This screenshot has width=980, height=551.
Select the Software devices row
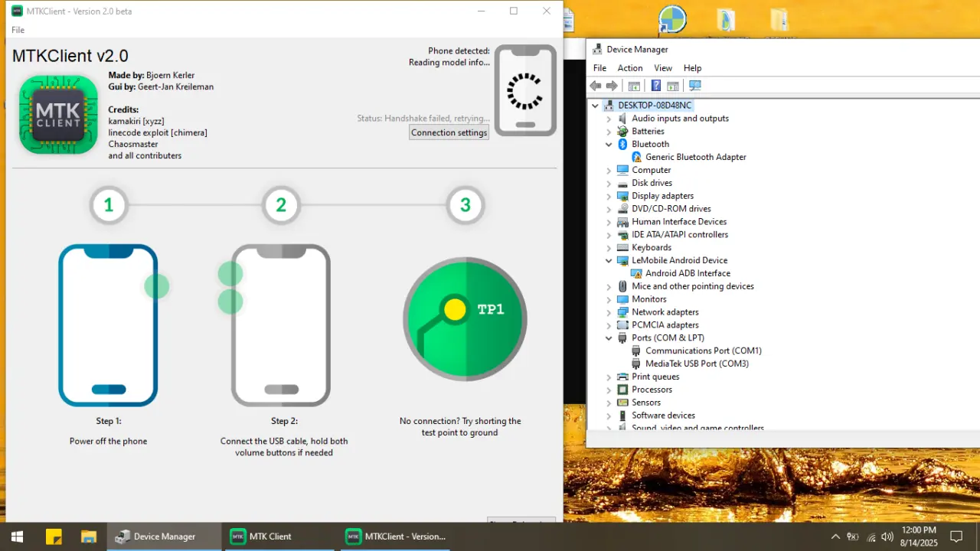coord(664,416)
